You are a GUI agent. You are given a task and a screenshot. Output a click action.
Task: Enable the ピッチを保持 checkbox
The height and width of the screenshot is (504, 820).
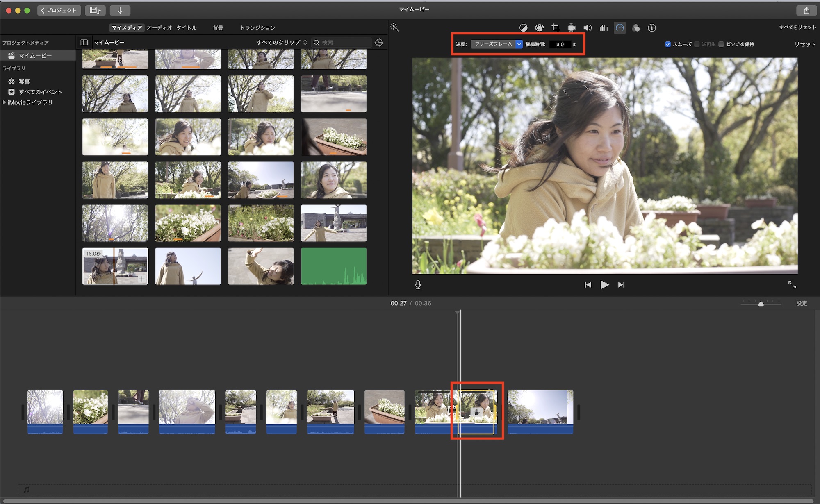721,44
